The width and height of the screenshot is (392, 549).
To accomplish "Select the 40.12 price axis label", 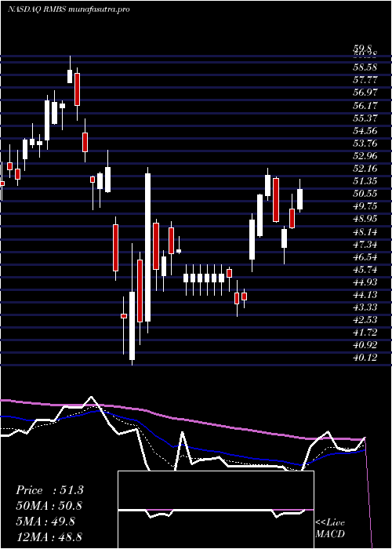I will pos(364,358).
